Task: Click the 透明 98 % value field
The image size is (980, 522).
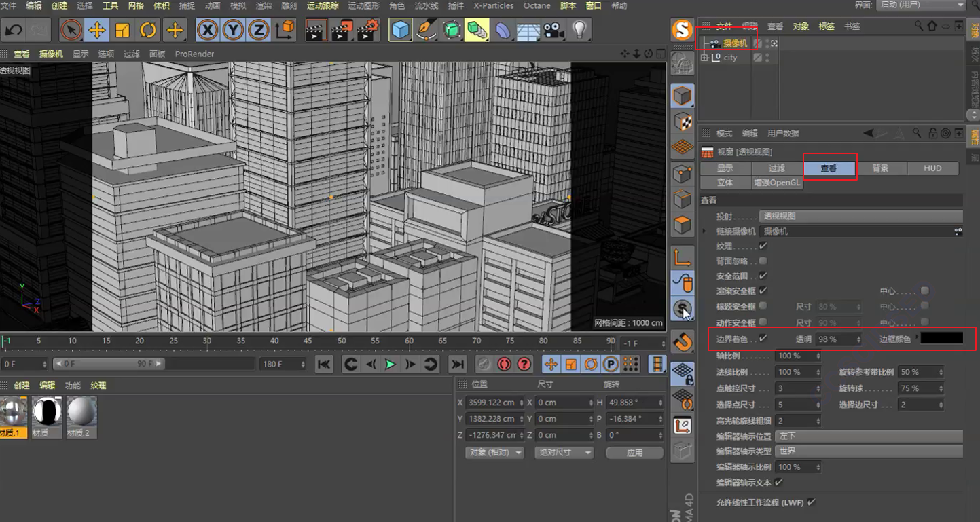Action: pyautogui.click(x=839, y=339)
